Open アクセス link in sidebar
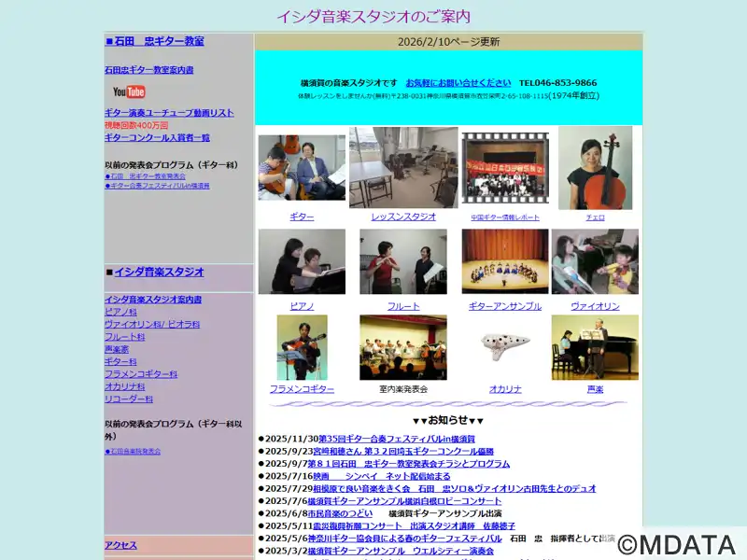The width and height of the screenshot is (747, 560). pyautogui.click(x=120, y=545)
